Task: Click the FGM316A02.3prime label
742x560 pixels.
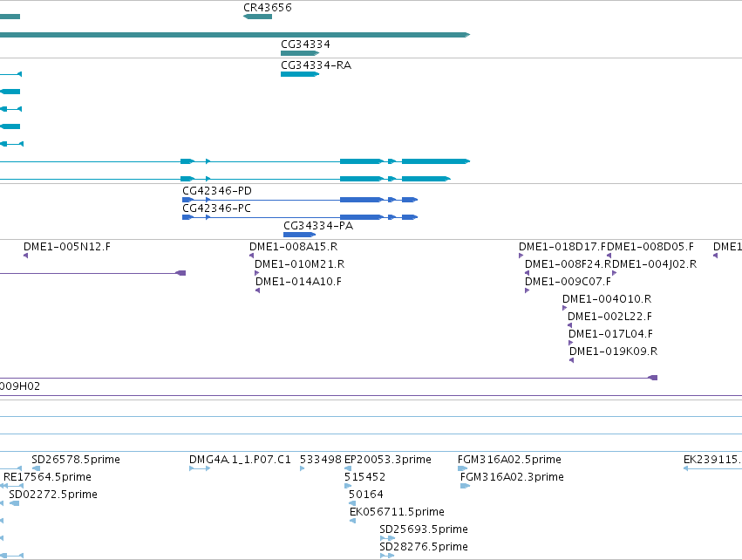Action: pos(512,477)
